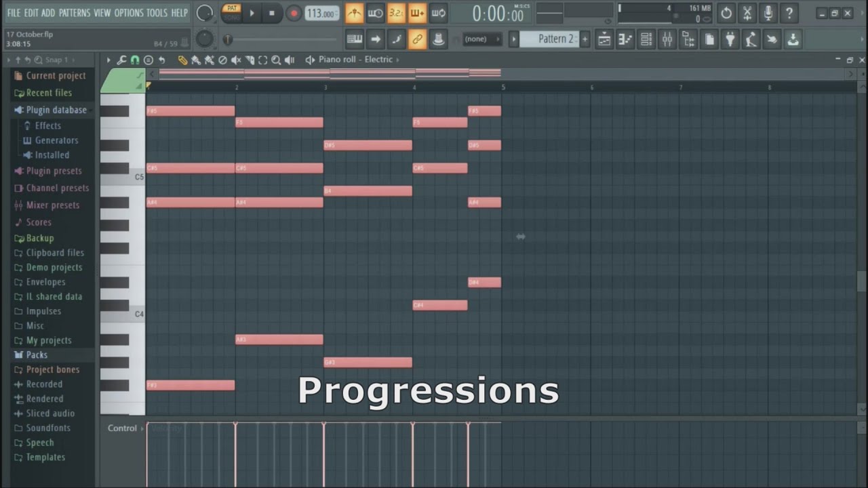Select the Mute tool in piano roll
Viewport: 868px width, 488px height.
point(236,60)
